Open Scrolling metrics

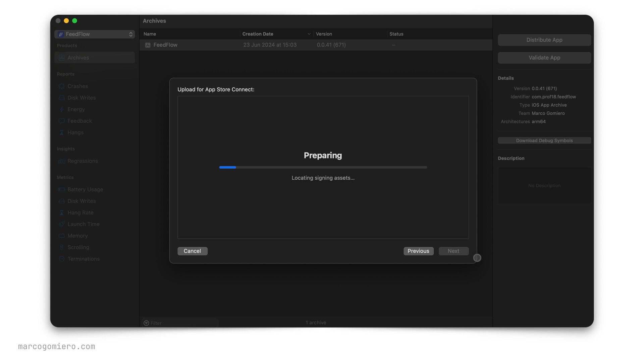78,247
